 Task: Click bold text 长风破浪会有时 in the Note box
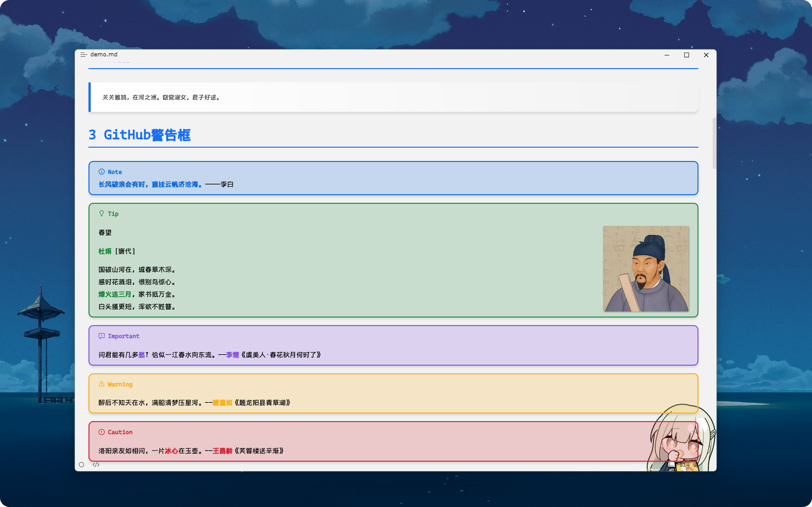[121, 184]
